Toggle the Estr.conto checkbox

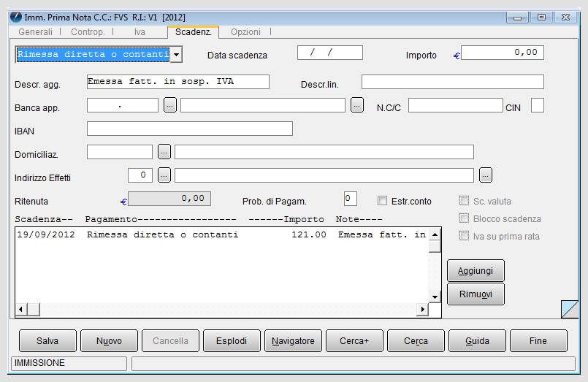pos(382,201)
